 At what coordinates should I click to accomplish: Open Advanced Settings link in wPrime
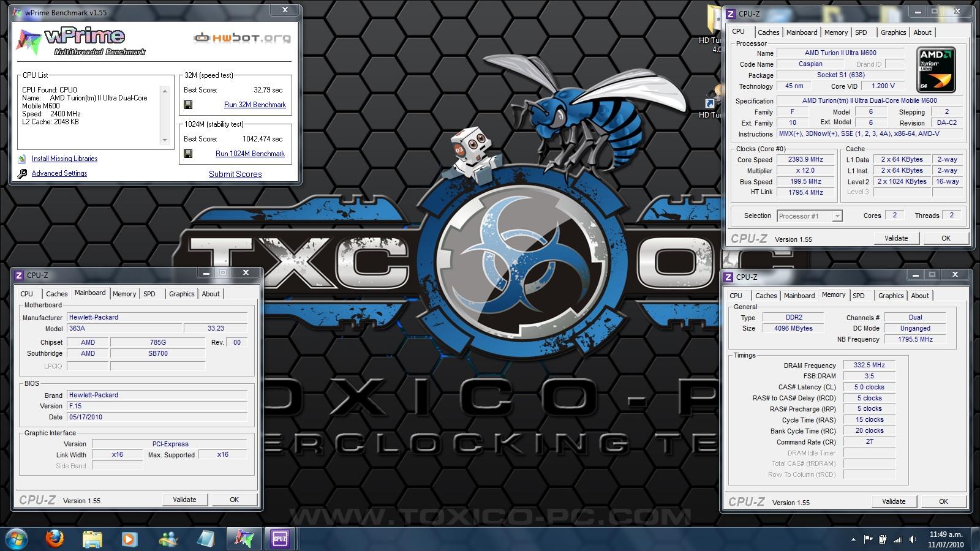click(x=59, y=173)
